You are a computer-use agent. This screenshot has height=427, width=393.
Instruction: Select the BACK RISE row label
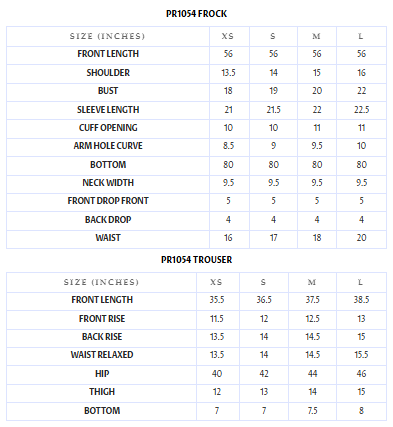[102, 337]
